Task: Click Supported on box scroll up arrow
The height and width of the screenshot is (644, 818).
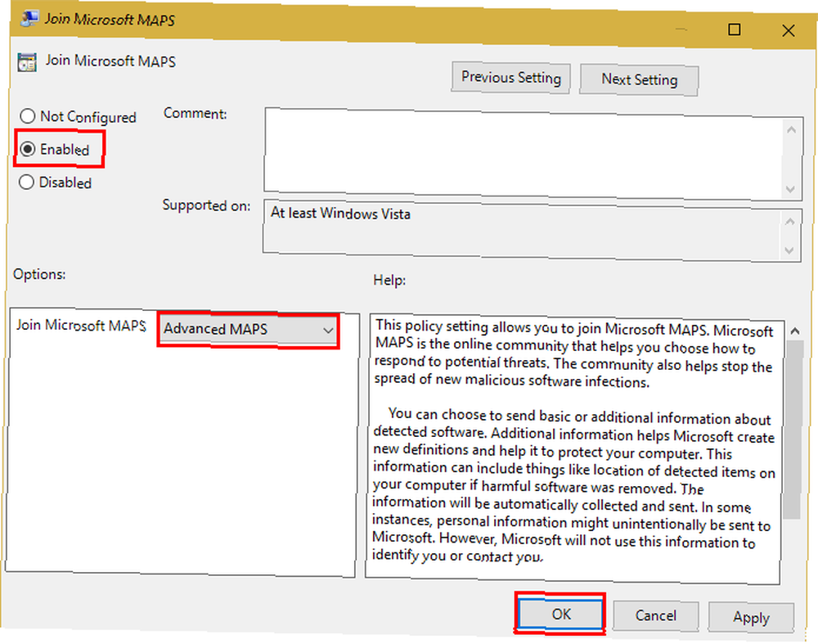Action: [x=790, y=222]
